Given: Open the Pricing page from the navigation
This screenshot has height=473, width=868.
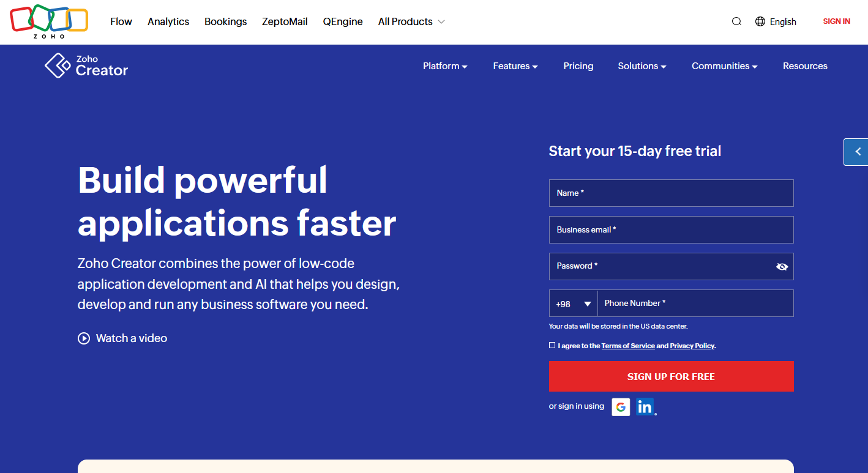Looking at the screenshot, I should pyautogui.click(x=578, y=65).
